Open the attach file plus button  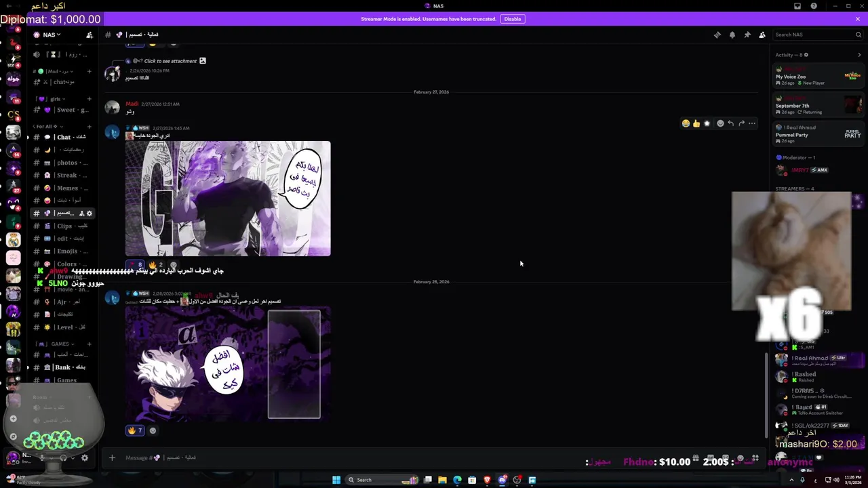pyautogui.click(x=112, y=457)
